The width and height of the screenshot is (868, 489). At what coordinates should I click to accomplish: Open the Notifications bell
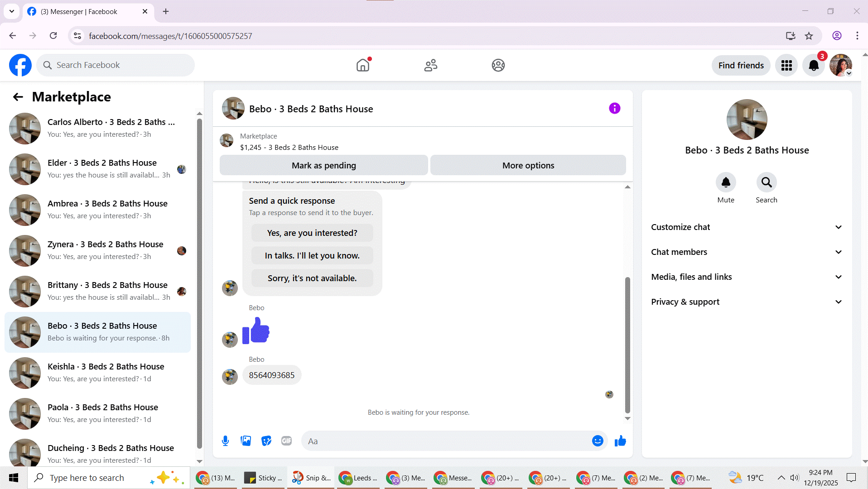pos(814,65)
